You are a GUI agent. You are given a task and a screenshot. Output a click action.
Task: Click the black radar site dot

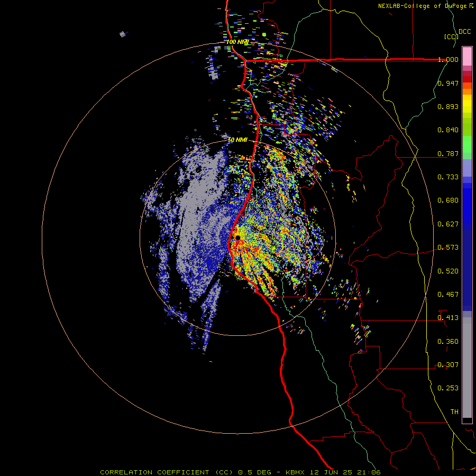click(x=237, y=237)
